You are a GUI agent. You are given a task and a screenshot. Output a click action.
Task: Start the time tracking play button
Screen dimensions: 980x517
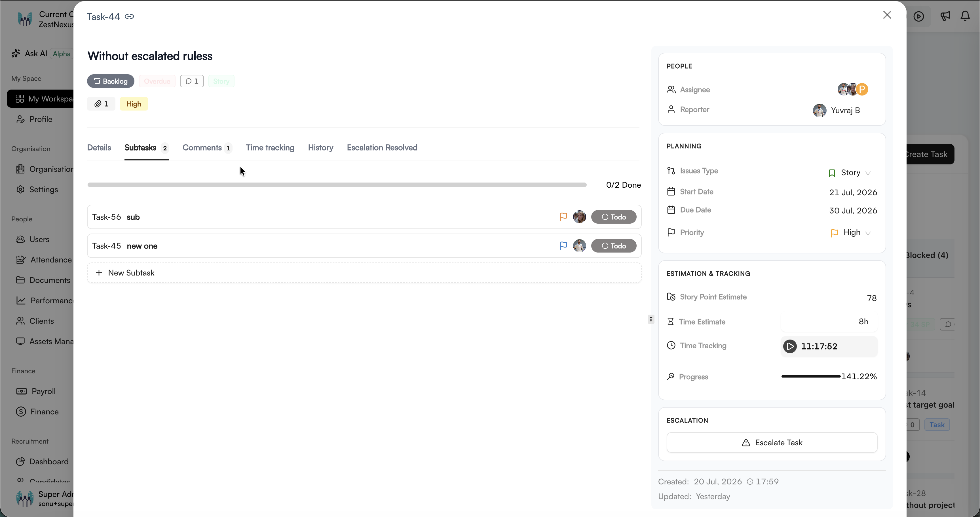click(790, 346)
